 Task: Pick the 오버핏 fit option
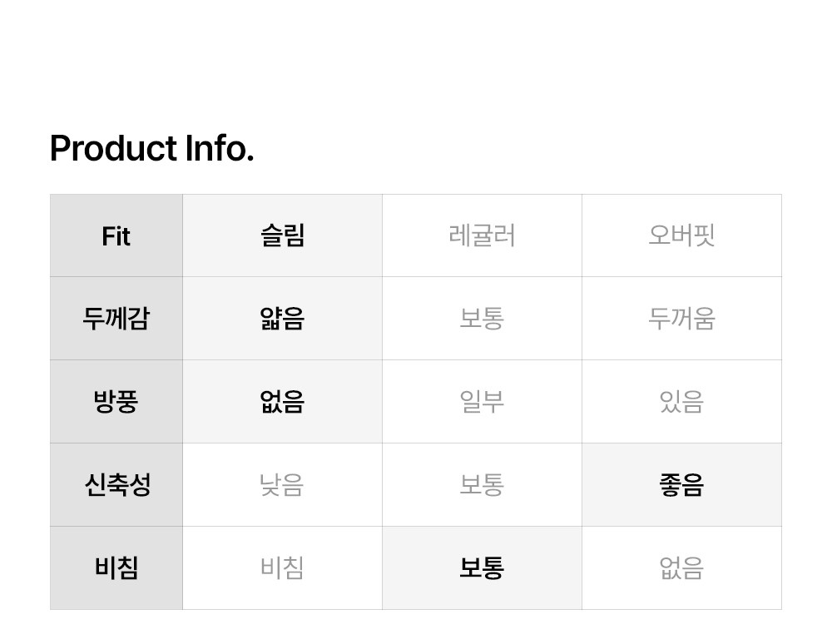click(x=681, y=235)
